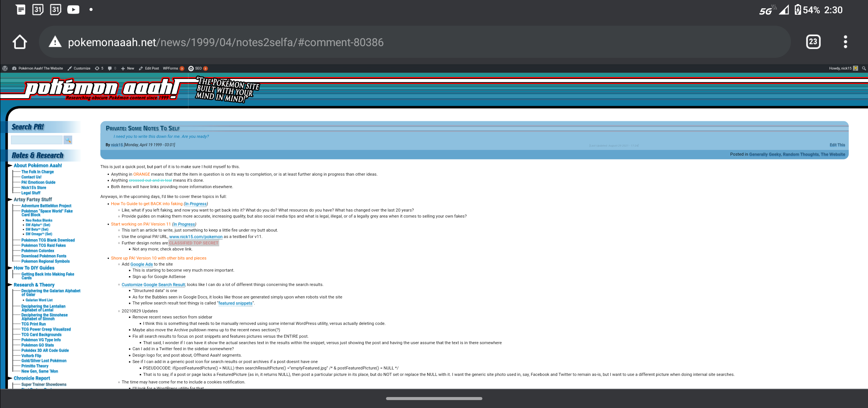Tap the first calendar 31 notification icon
Viewport: 868px width, 408px height.
38,9
